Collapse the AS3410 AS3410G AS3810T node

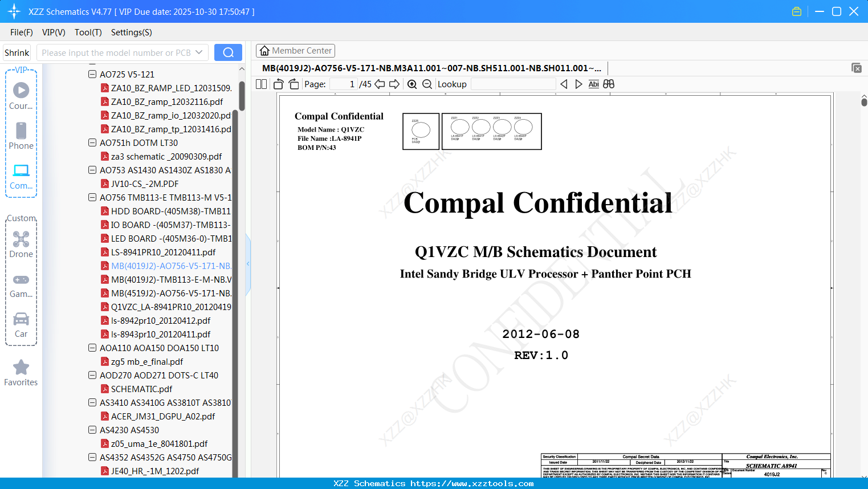point(92,402)
